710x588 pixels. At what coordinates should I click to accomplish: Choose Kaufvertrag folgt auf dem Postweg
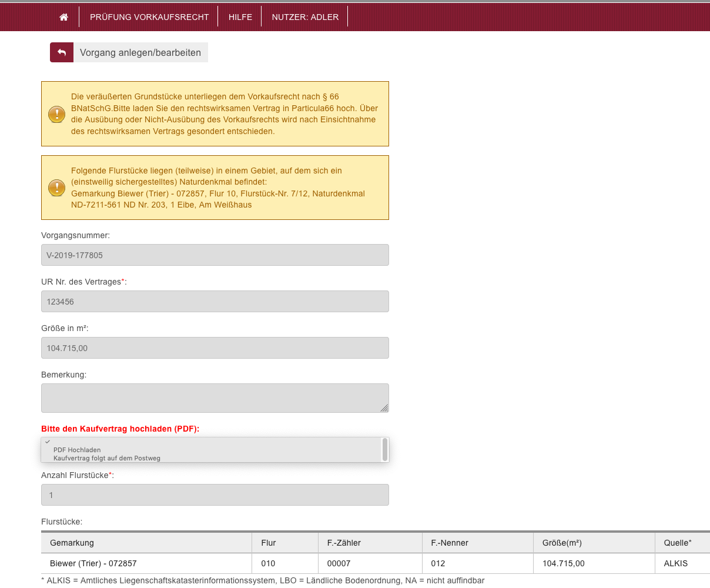[107, 458]
